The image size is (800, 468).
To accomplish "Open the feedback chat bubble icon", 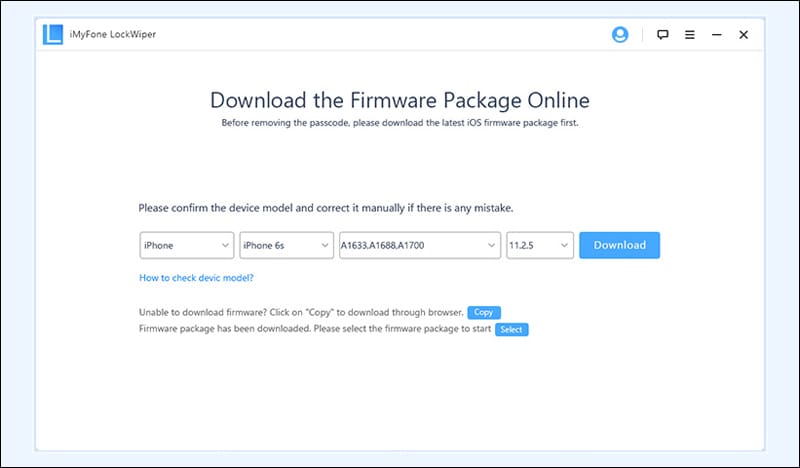I will (x=662, y=35).
